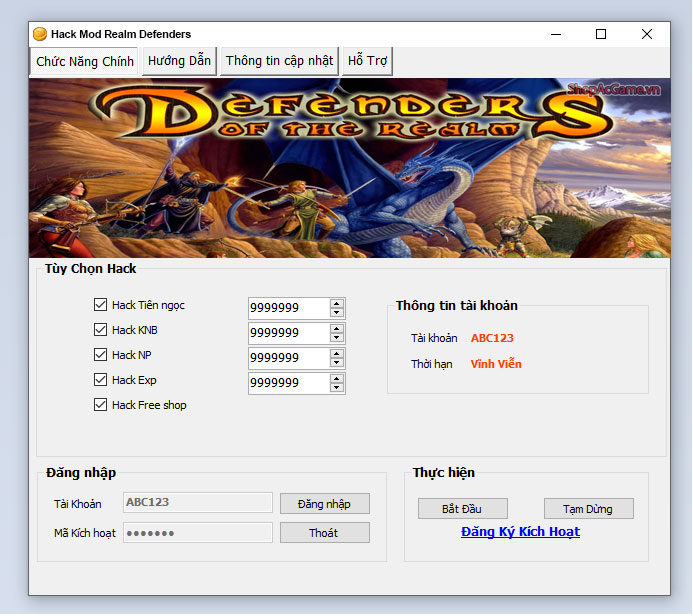Click the Tạm Dừng button
This screenshot has width=693, height=616.
[589, 509]
